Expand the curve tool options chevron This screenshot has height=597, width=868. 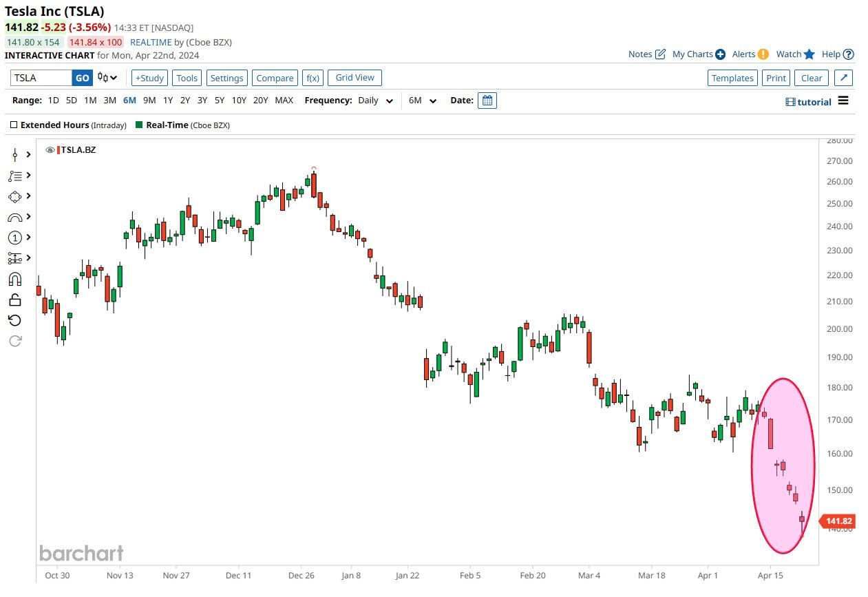[x=29, y=217]
